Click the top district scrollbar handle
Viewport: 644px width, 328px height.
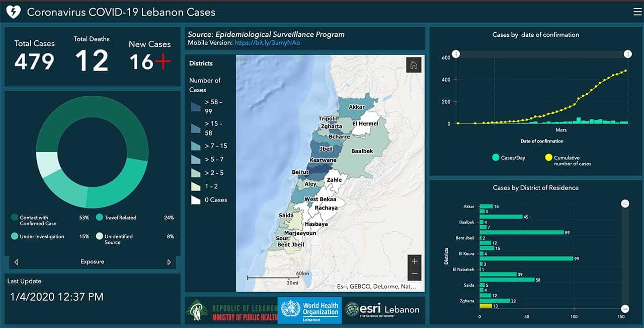tap(625, 204)
